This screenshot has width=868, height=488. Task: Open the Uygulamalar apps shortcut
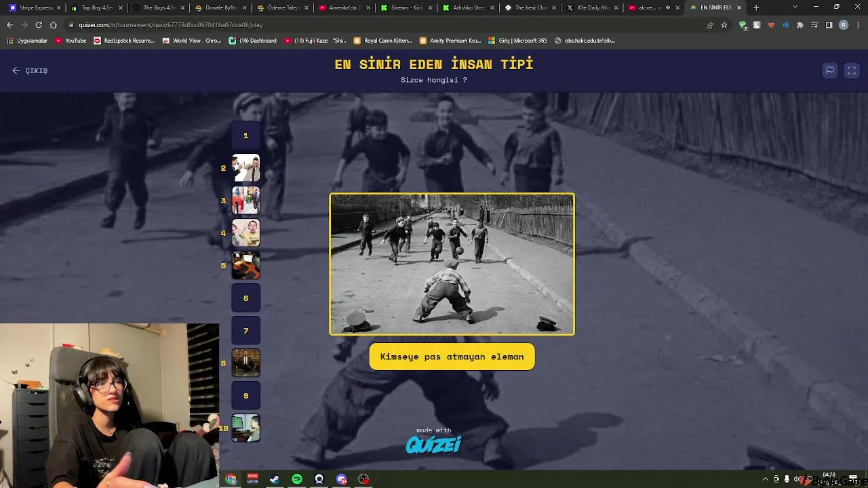coord(27,41)
